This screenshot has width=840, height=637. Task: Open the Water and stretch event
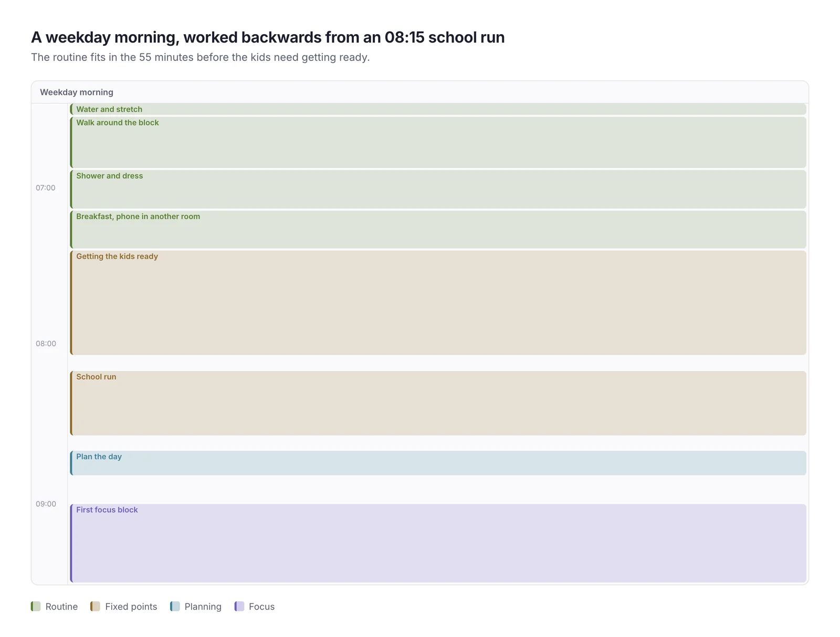[438, 109]
